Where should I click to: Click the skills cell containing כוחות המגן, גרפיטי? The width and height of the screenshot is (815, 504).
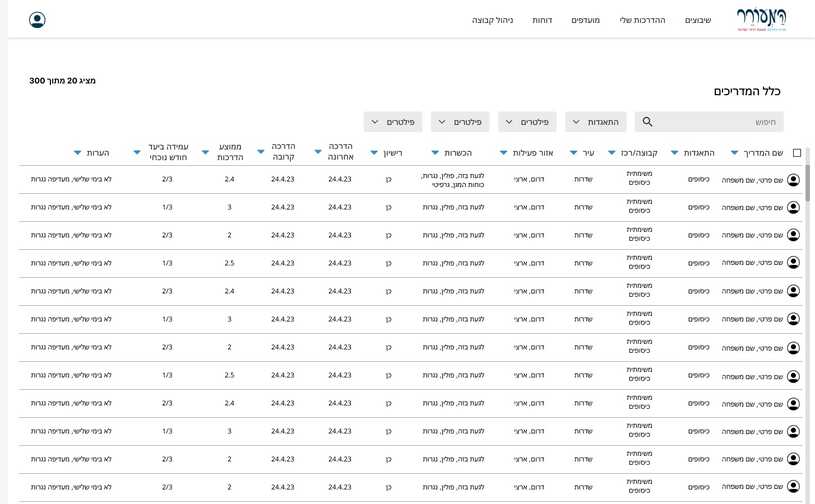pyautogui.click(x=452, y=180)
